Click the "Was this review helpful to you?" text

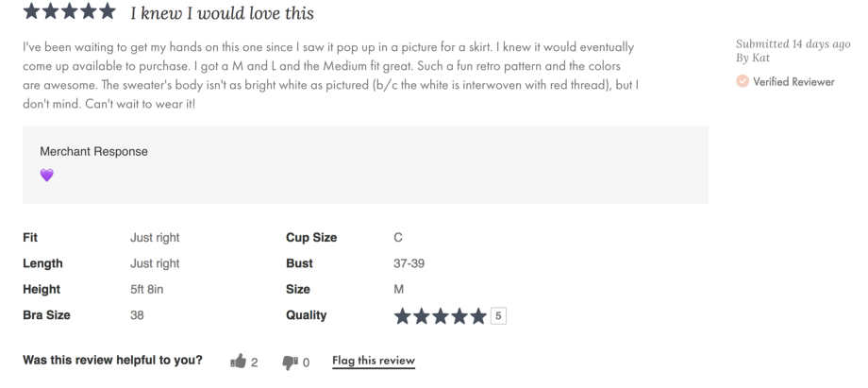click(x=112, y=361)
